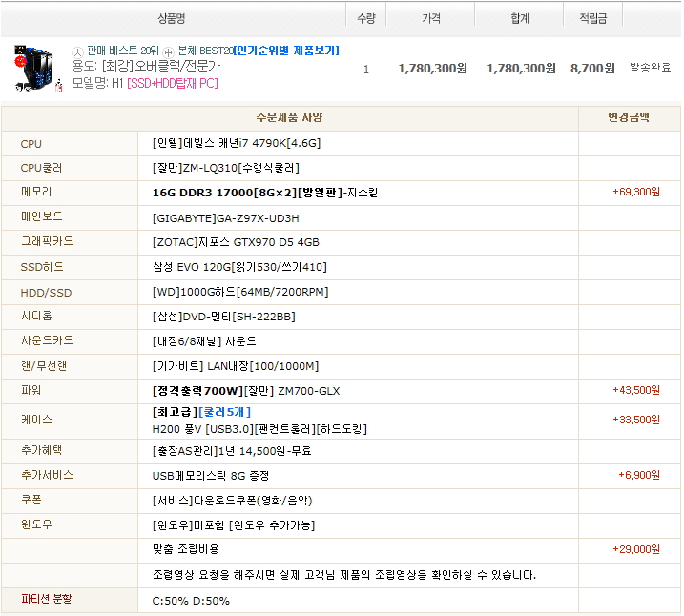Viewport: 684px width, 616px height.
Task: Click the 가격 column header
Action: tap(431, 18)
